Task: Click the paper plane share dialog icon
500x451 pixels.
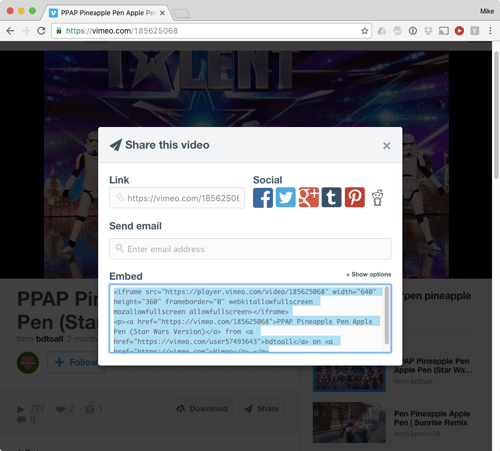Action: tap(116, 145)
